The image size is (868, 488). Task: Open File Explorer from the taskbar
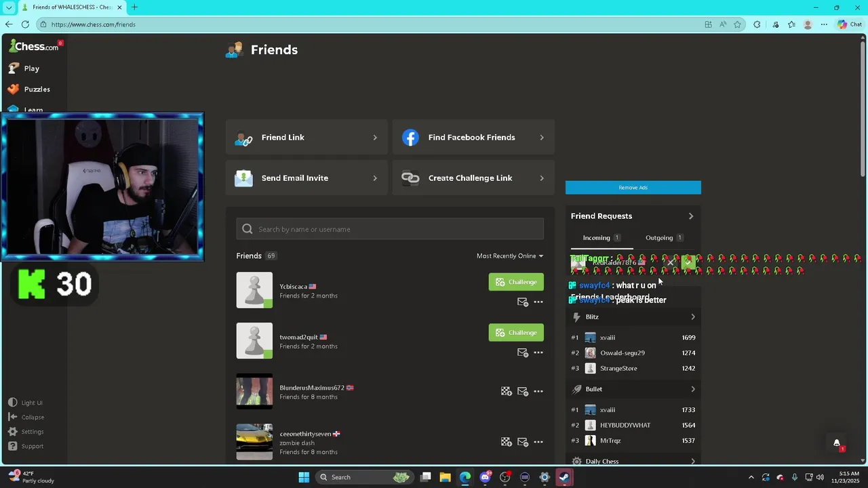tap(446, 477)
